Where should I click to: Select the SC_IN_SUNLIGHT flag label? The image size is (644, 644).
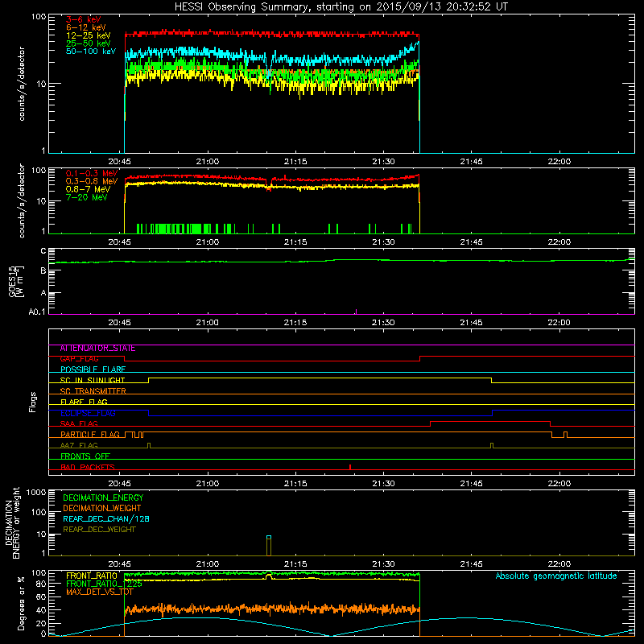point(93,380)
